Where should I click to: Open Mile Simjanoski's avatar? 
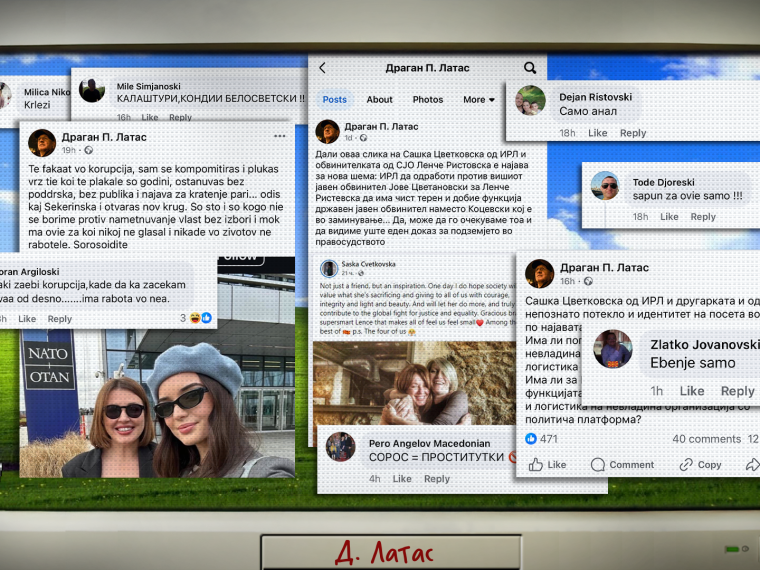[92, 90]
